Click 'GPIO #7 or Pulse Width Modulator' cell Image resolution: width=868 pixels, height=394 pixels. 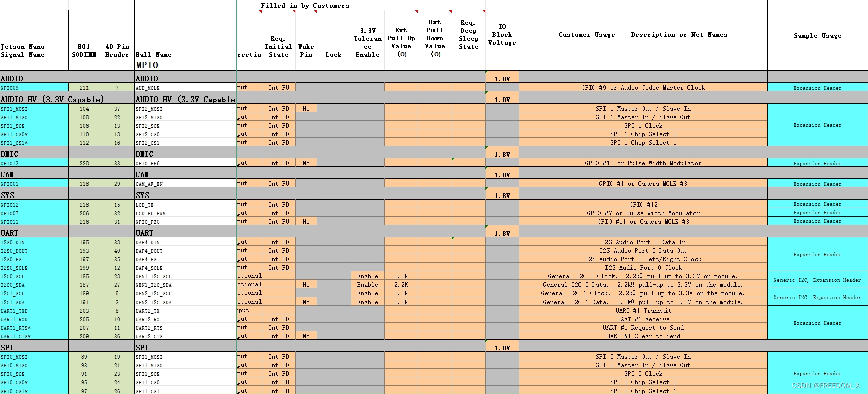[643, 213]
